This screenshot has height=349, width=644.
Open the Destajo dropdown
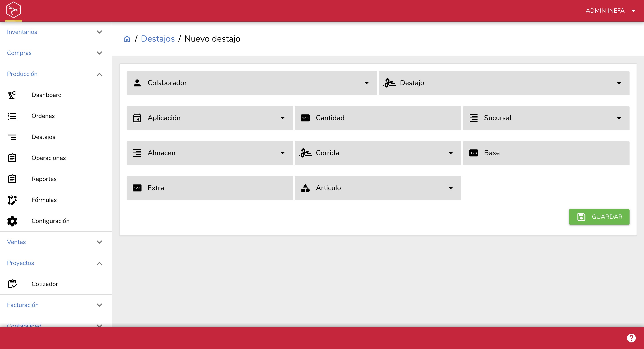(504, 83)
